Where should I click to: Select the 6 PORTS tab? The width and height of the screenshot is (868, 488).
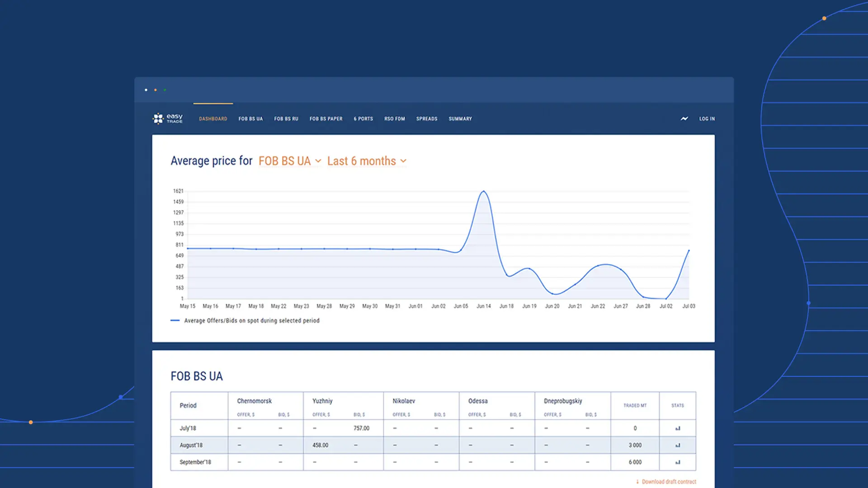363,119
